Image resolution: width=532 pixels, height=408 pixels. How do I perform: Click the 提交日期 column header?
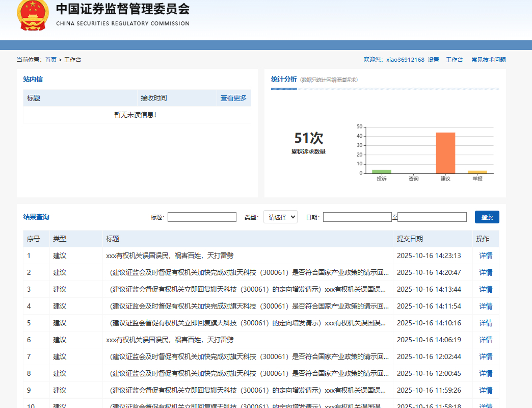click(x=410, y=239)
